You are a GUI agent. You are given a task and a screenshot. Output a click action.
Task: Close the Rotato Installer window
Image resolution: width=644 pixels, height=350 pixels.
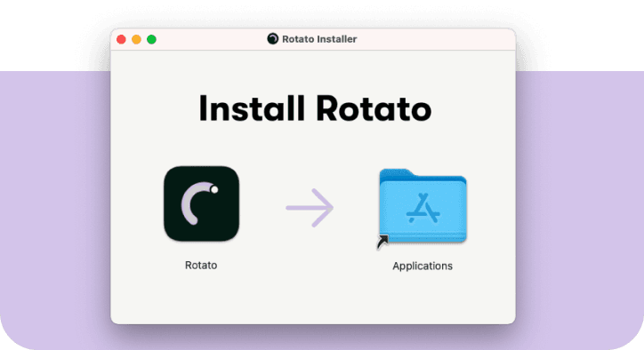pyautogui.click(x=121, y=39)
